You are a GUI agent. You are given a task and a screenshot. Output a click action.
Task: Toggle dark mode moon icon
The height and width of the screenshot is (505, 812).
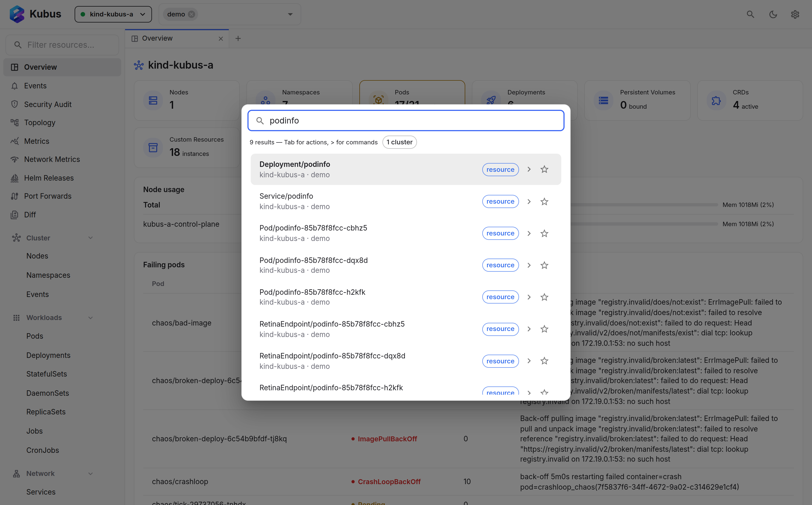[773, 14]
